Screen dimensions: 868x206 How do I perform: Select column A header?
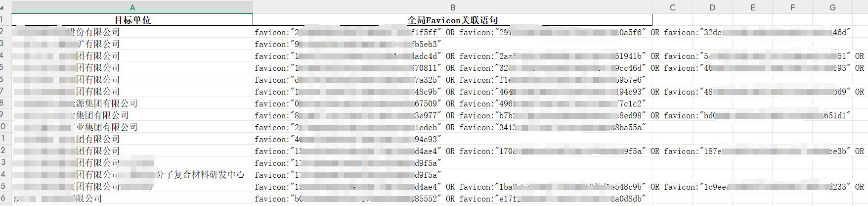132,7
